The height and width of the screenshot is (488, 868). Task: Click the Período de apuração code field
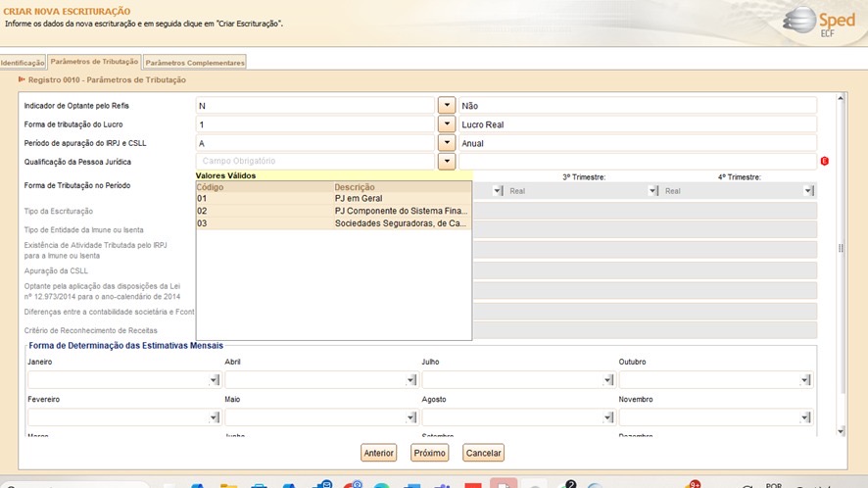point(315,143)
